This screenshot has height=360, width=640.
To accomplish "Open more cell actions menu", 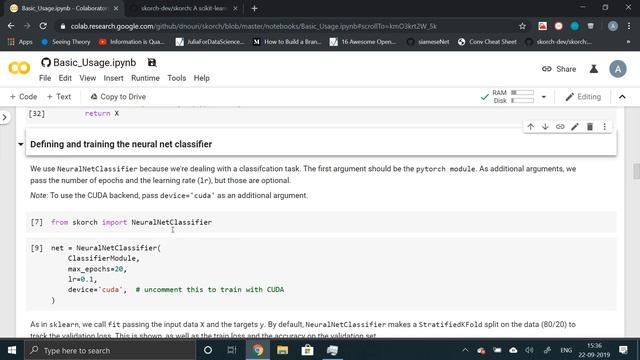I will [604, 127].
